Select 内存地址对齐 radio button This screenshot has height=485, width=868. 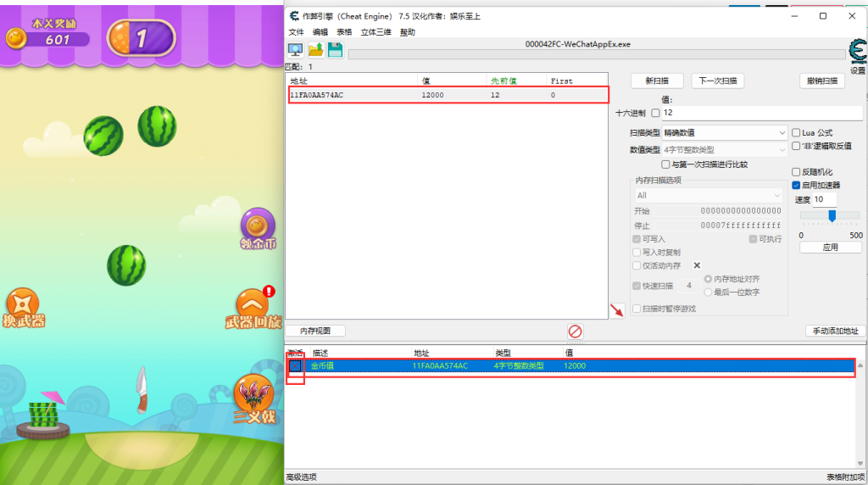(708, 279)
